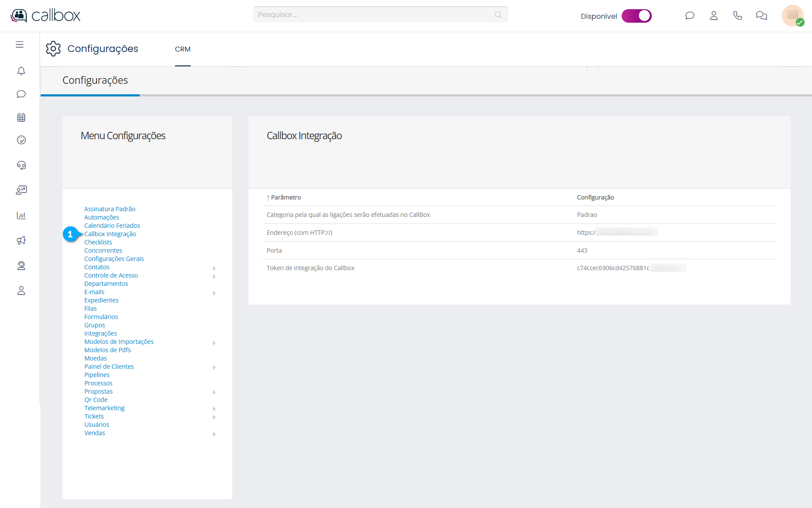Click the megaphone campaigns icon
812x508 pixels.
21,240
